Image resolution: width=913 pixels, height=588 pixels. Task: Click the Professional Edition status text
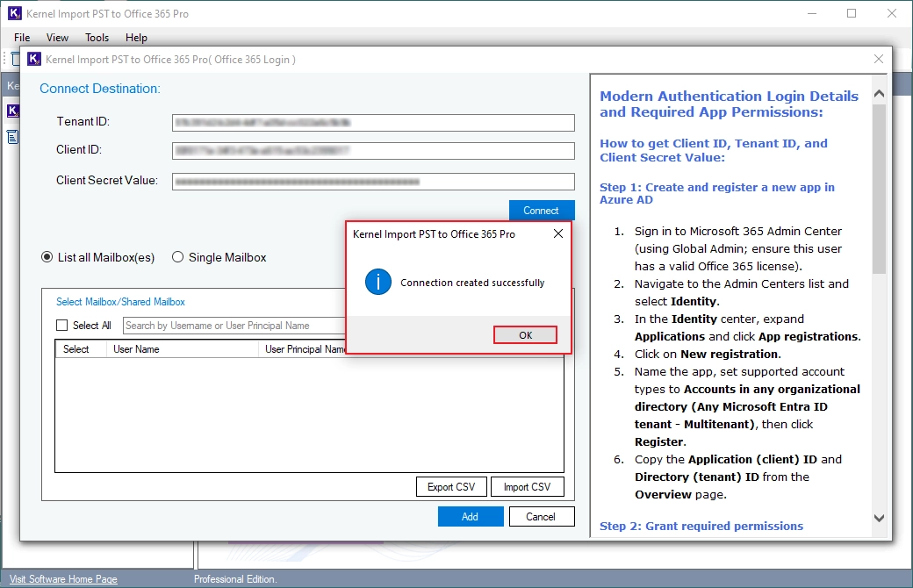235,579
